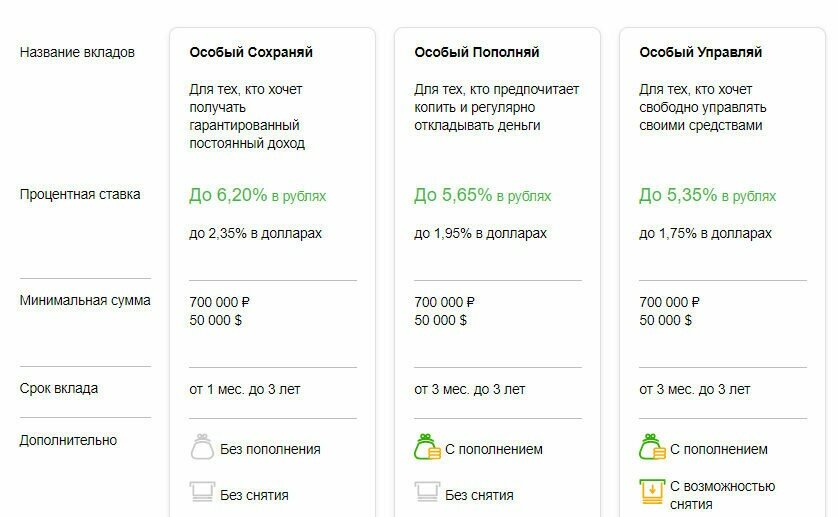
Task: Click the Без снятия icon under Особый Сохраняй
Action: click(x=203, y=493)
